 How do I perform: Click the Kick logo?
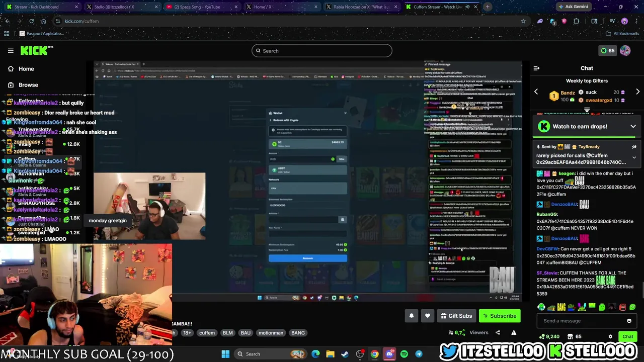36,50
